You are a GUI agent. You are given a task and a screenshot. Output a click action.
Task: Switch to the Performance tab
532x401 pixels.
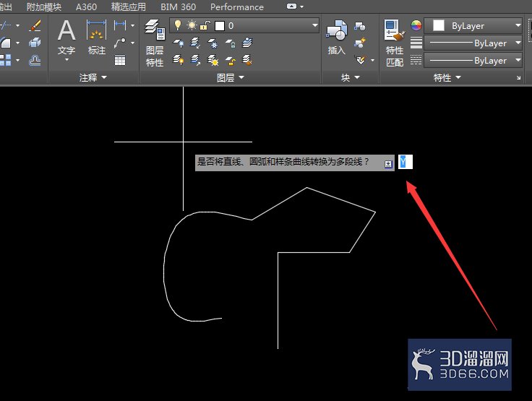pos(237,7)
